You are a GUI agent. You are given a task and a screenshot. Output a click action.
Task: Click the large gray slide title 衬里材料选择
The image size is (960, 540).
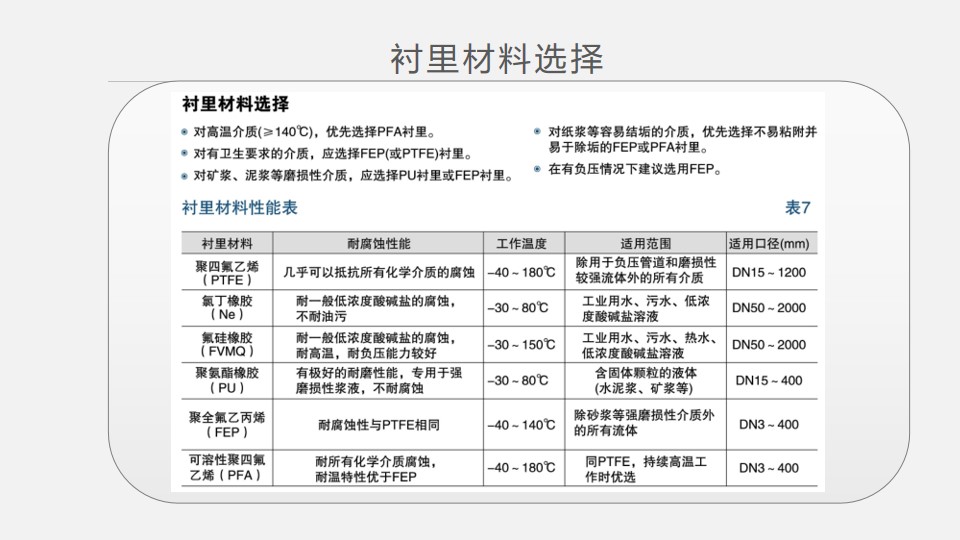[x=496, y=59]
